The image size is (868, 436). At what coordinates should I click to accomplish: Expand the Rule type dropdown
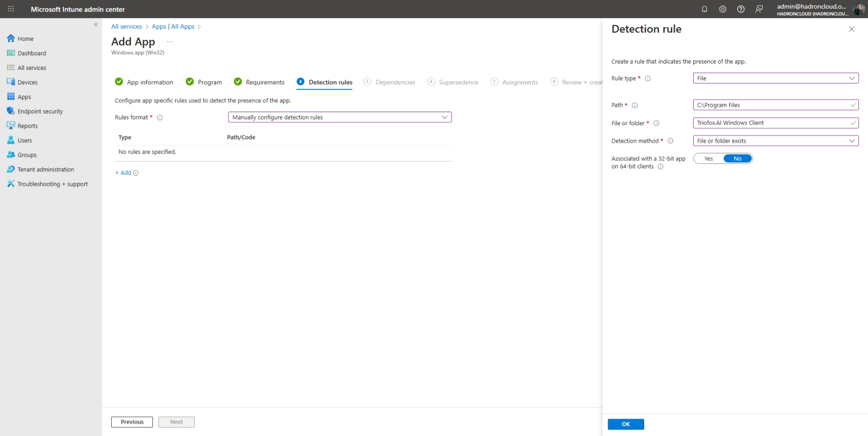776,78
